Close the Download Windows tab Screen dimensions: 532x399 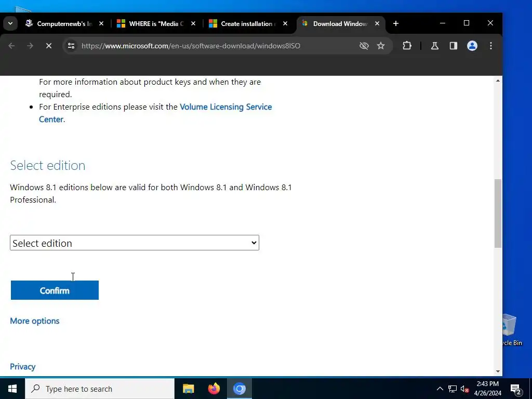coord(377,23)
